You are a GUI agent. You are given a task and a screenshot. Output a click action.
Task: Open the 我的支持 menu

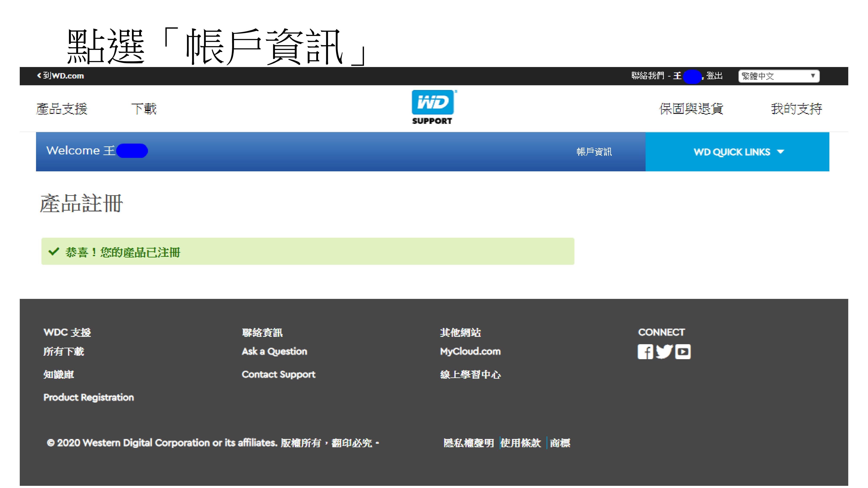[796, 109]
